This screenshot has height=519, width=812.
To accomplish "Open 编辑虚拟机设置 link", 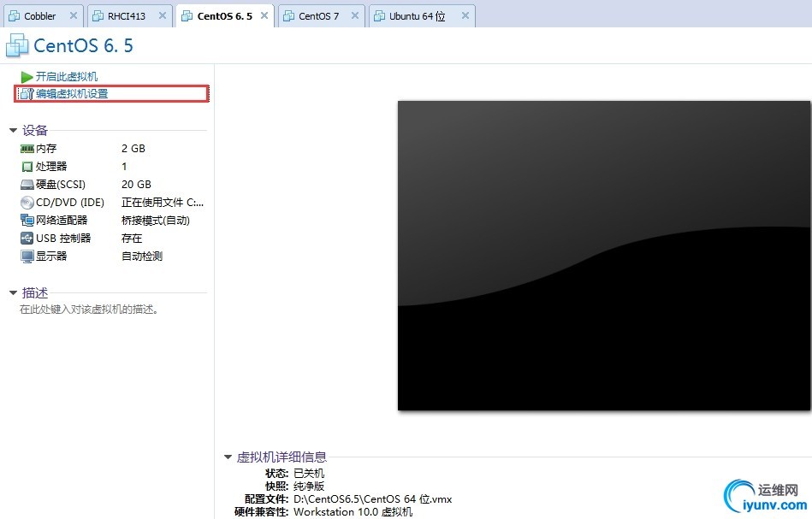I will 72,94.
